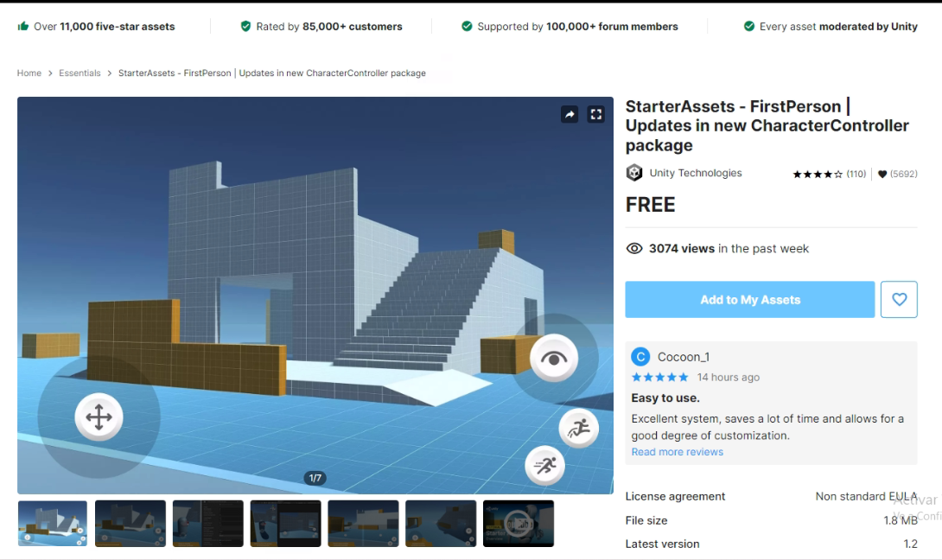Click the jump control icon in preview image
Viewport: 942px width, 560px height.
pos(579,429)
